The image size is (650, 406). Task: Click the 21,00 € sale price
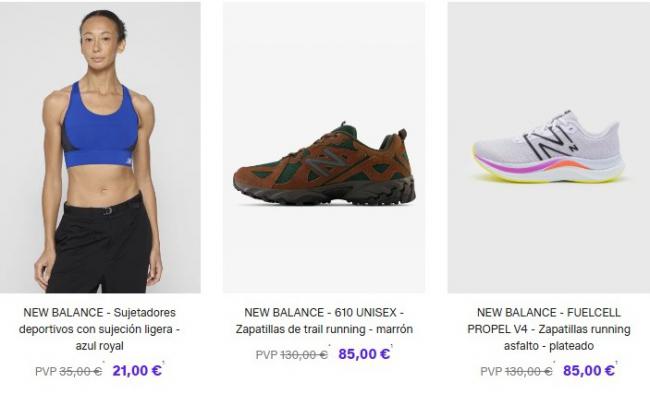click(137, 370)
